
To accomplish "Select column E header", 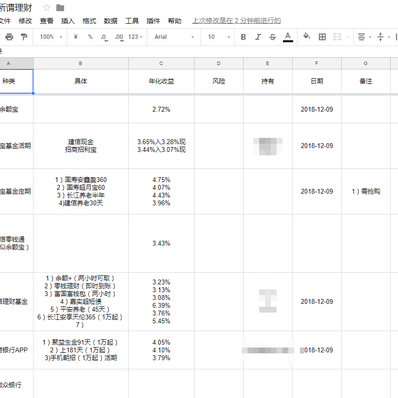I will (268, 63).
